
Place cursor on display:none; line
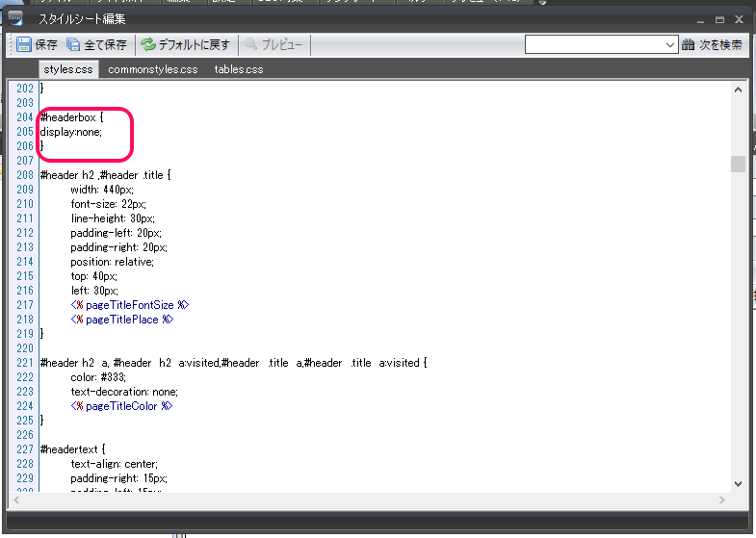tap(71, 132)
